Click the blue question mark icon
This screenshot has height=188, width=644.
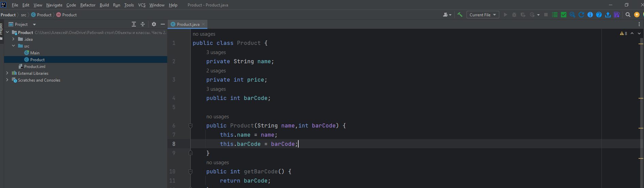pos(599,15)
